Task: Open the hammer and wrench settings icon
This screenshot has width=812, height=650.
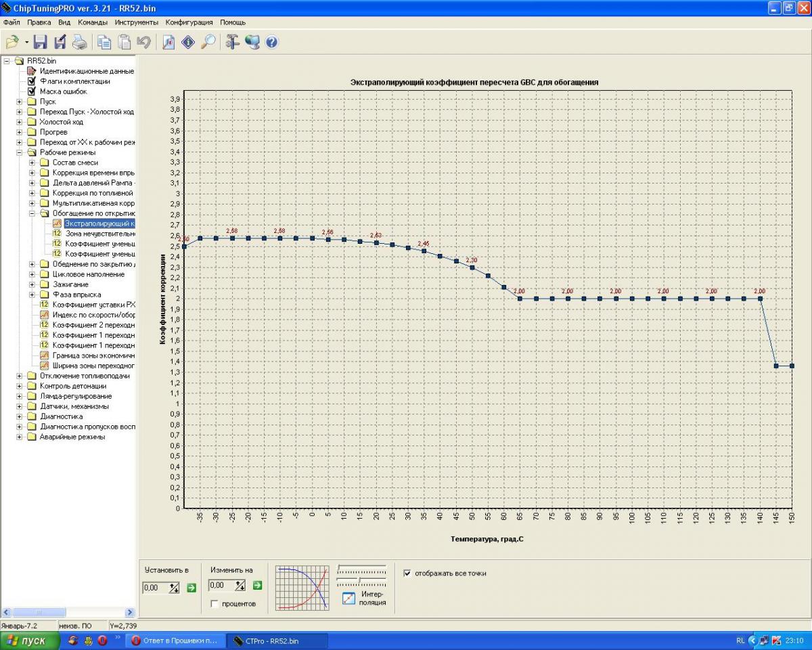Action: click(232, 42)
